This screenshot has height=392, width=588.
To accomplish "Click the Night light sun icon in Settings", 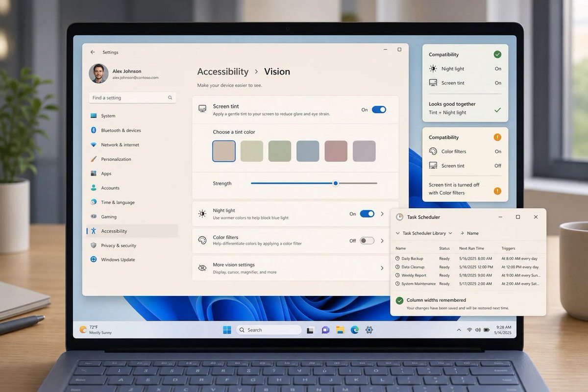I will tap(202, 214).
